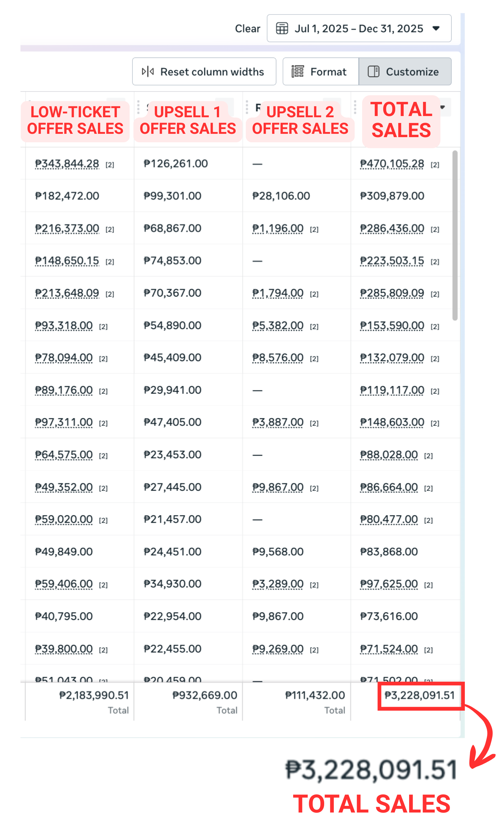Open the date range dropdown arrow
The width and height of the screenshot is (504, 830).
click(436, 28)
